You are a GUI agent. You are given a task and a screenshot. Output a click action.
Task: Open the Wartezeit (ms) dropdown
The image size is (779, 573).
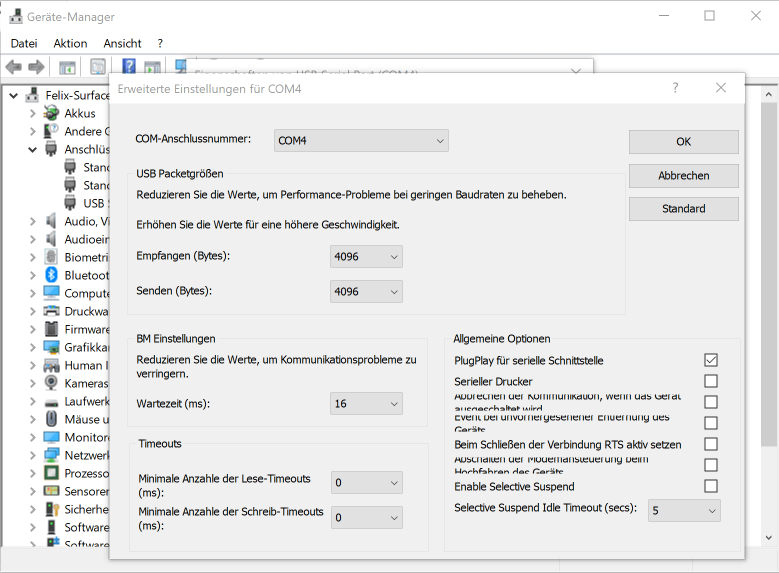366,403
